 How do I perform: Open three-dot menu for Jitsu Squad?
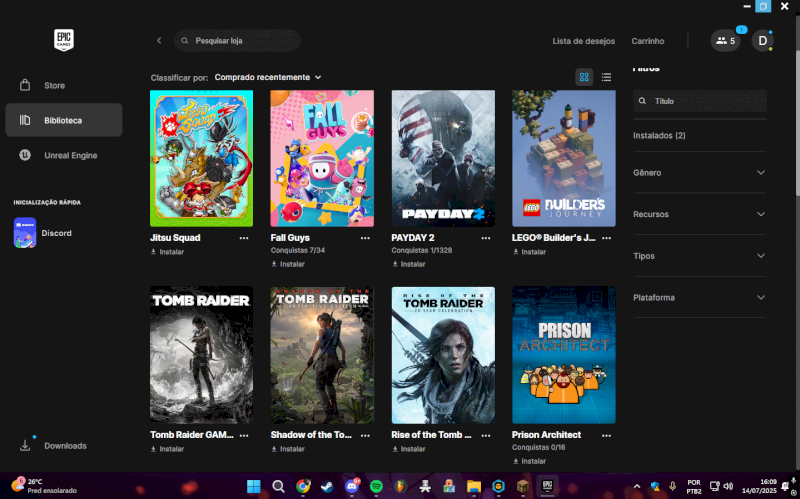pos(244,238)
